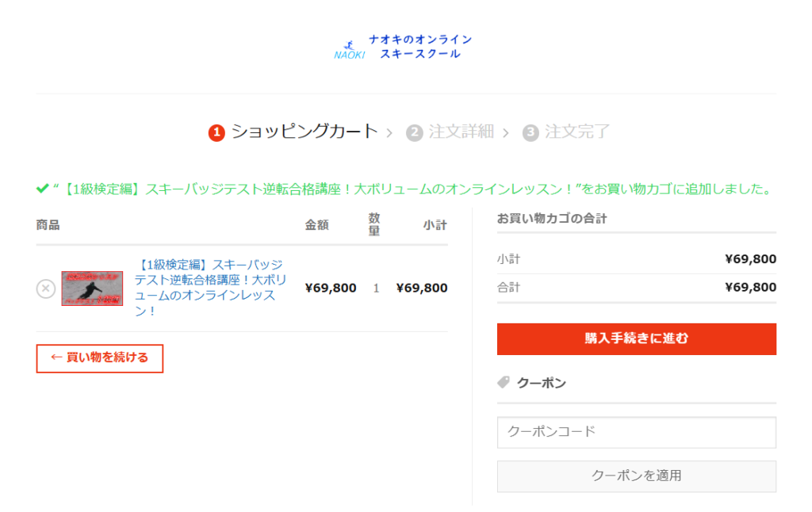Open the 【1級検定編】スキーバッジテスト product link

(x=209, y=288)
